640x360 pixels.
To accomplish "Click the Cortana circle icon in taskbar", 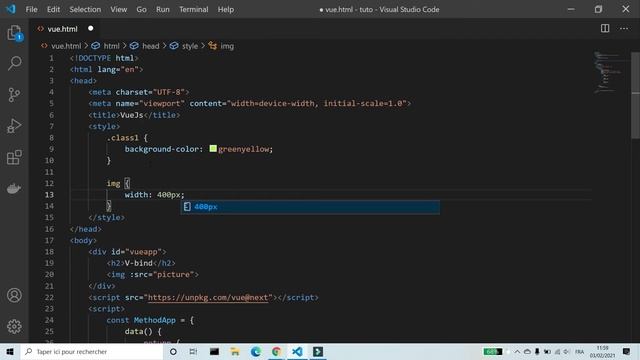I will 173,351.
